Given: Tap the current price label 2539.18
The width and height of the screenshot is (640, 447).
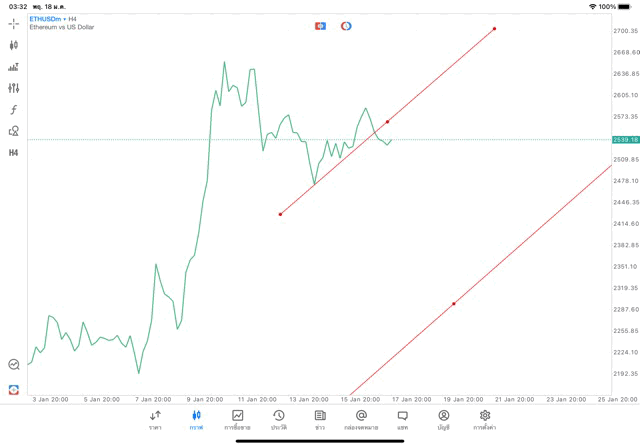Looking at the screenshot, I should click(x=626, y=139).
